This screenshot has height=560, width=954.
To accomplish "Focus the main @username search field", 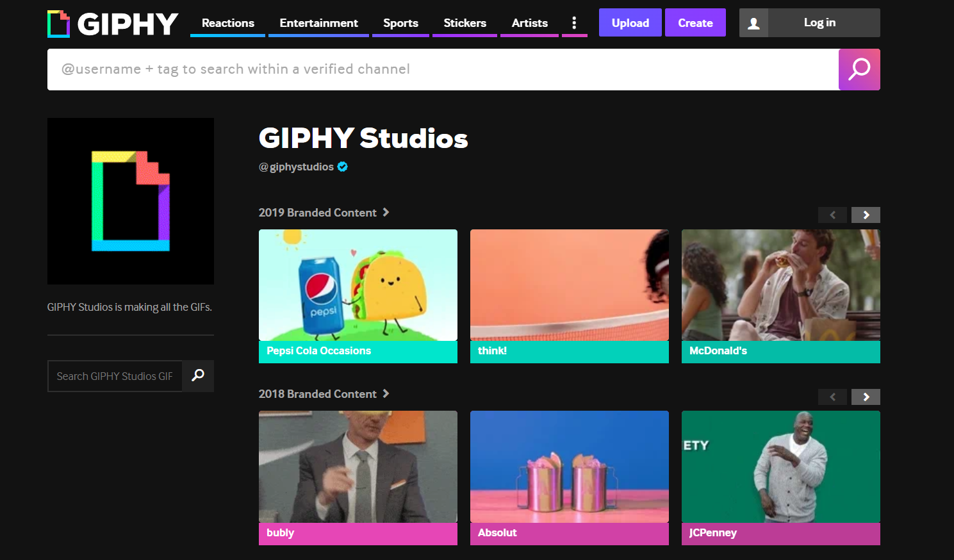I will pos(443,69).
